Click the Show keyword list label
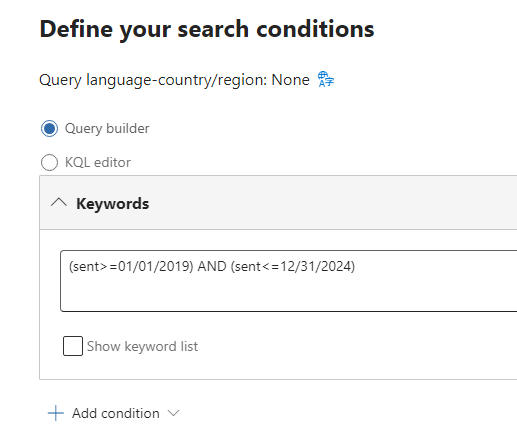 [x=142, y=346]
